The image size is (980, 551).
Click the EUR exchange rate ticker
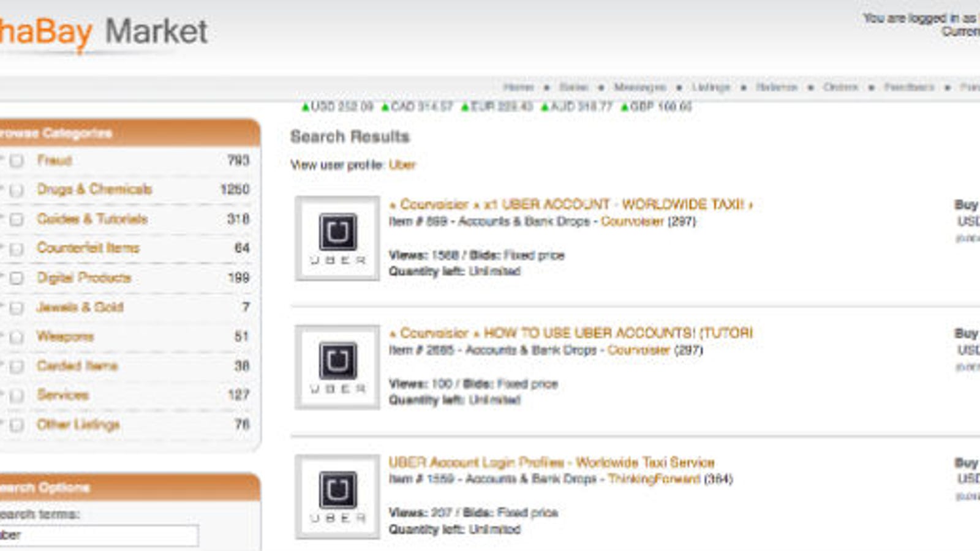click(497, 107)
